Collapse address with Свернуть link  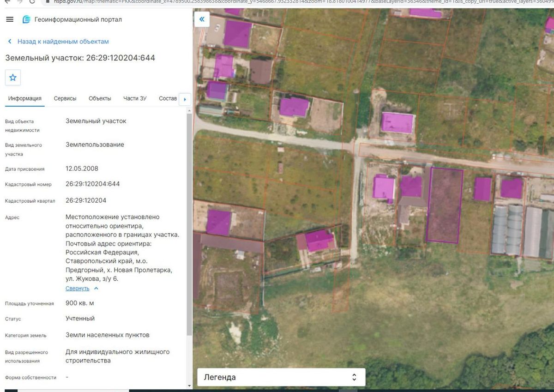(82, 288)
